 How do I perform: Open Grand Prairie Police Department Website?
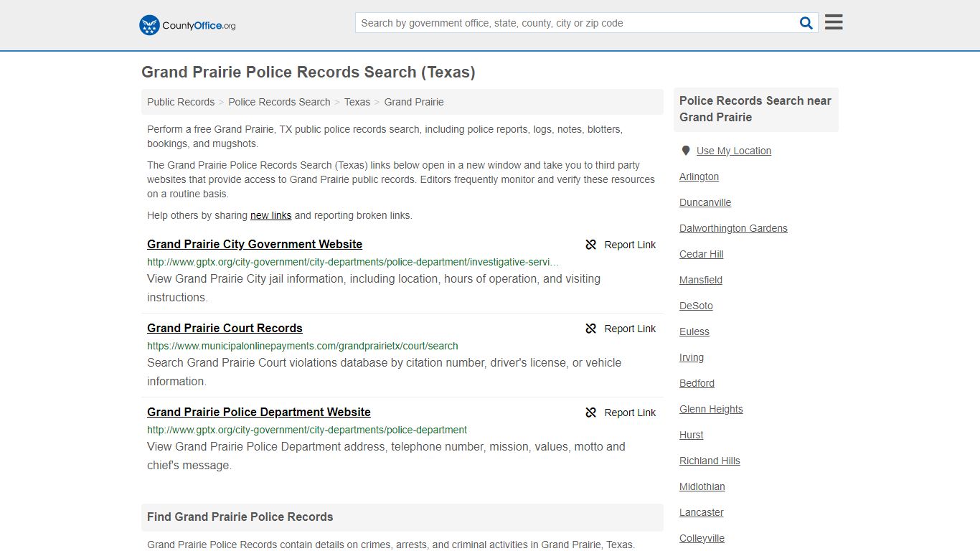coord(259,413)
